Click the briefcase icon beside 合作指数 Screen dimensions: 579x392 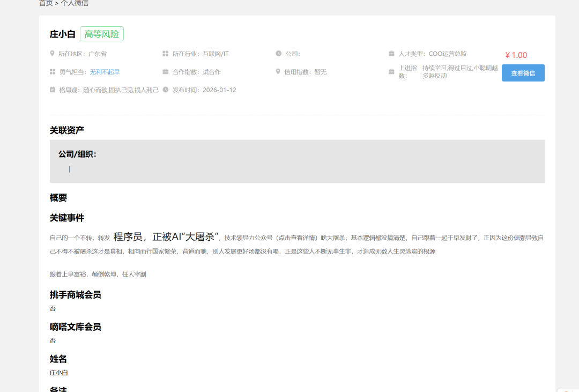point(165,71)
